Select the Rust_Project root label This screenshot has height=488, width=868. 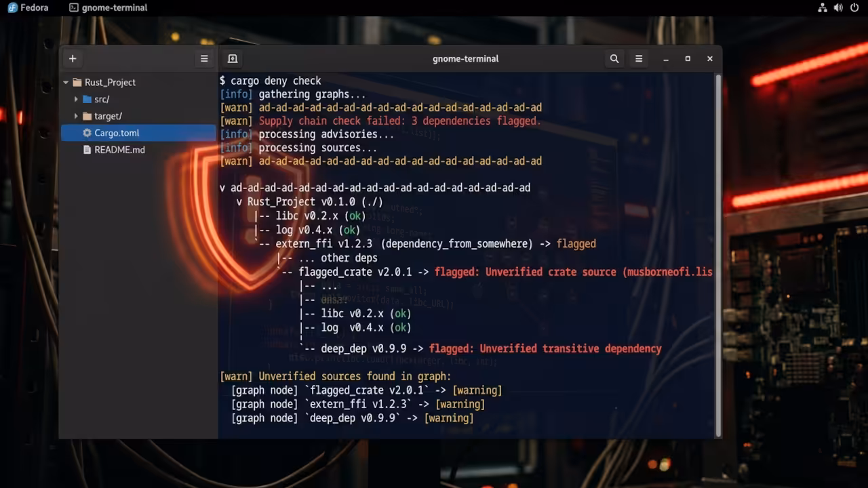[110, 82]
